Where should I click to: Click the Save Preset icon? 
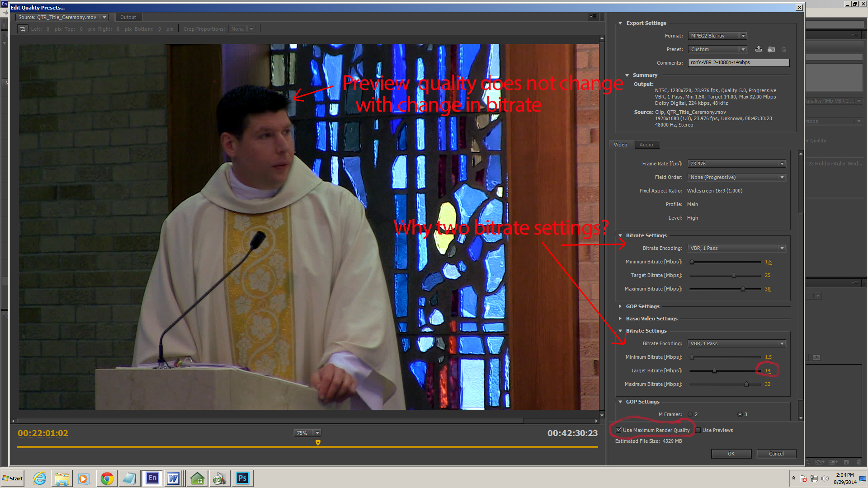759,49
